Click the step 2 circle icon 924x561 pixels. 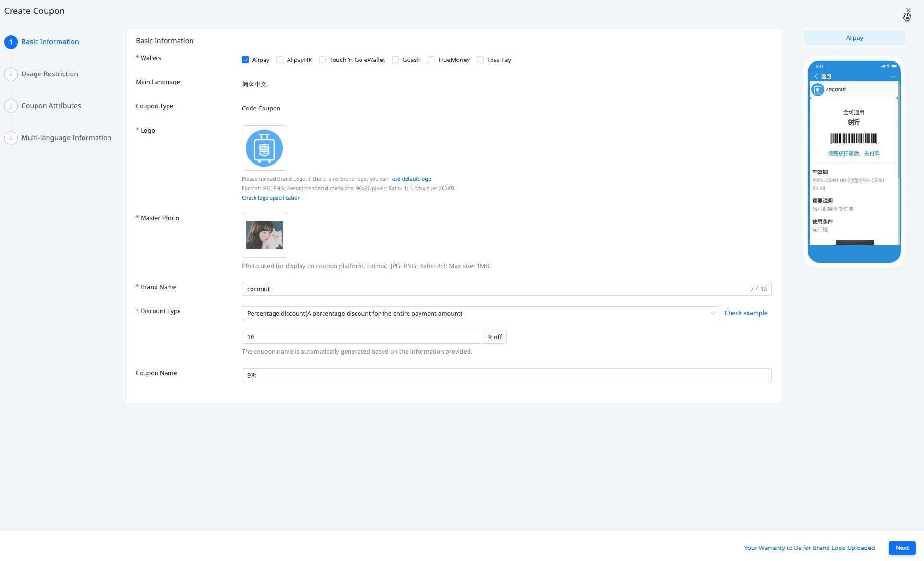11,74
